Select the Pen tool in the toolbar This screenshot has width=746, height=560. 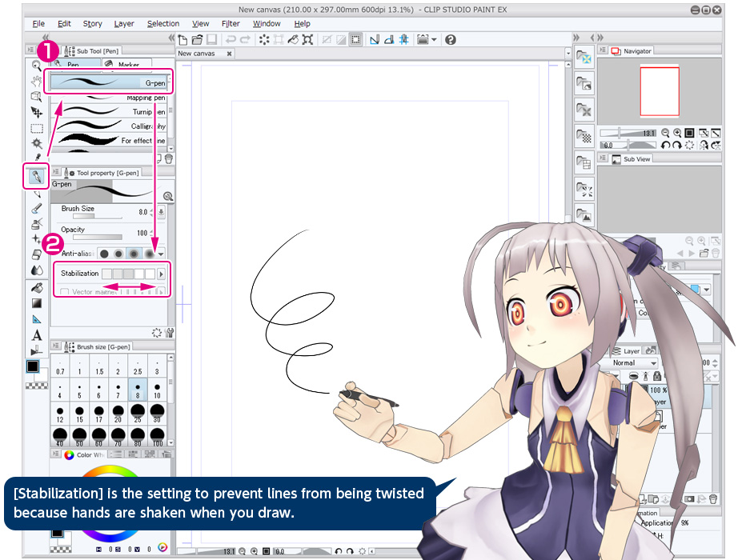36,176
